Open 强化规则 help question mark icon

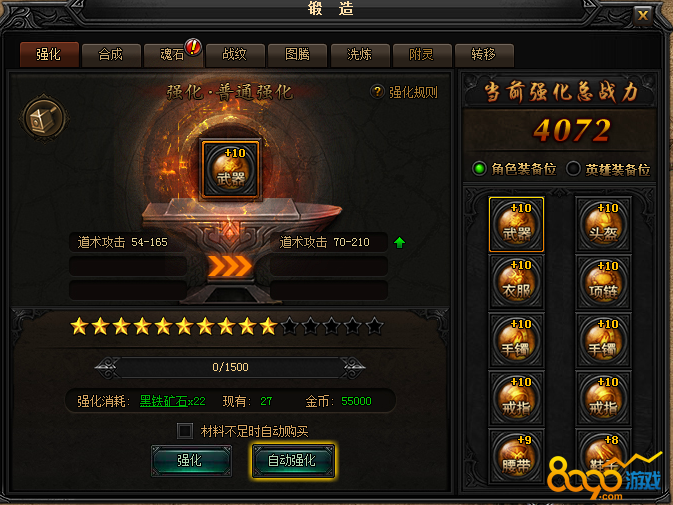[377, 91]
